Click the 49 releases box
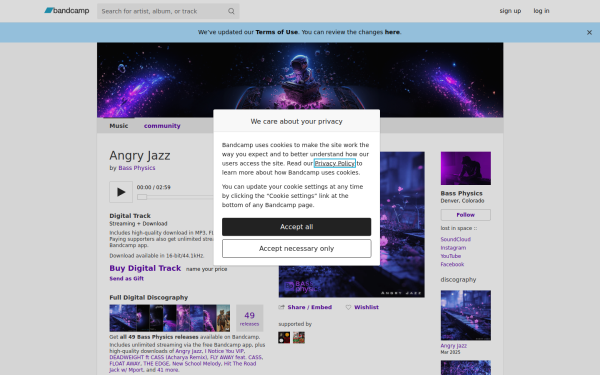The image size is (600, 375). pos(249,318)
